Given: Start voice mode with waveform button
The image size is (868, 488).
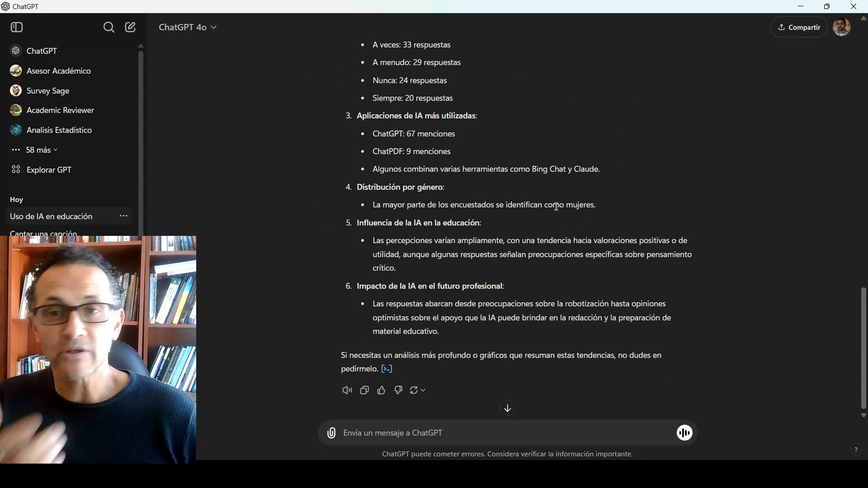Looking at the screenshot, I should [x=684, y=433].
